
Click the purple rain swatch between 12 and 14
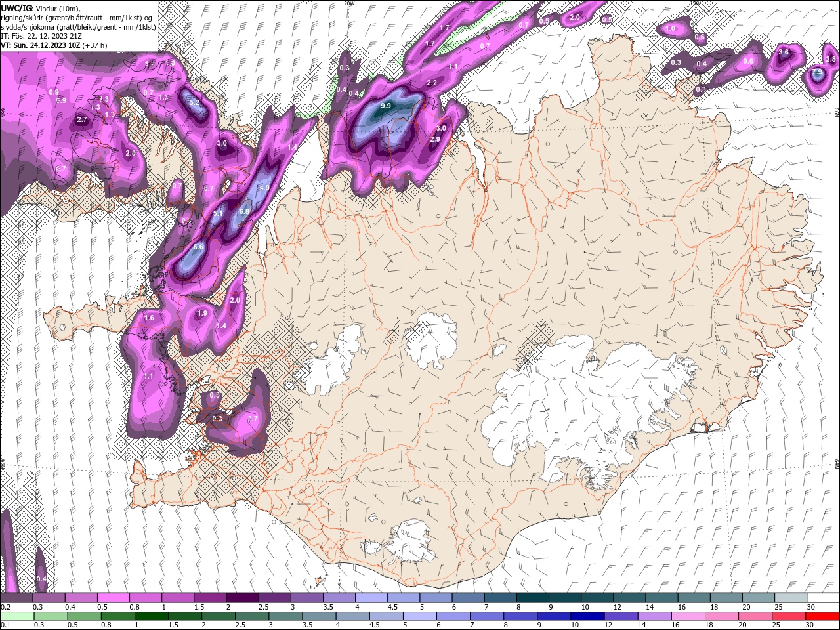point(620,616)
